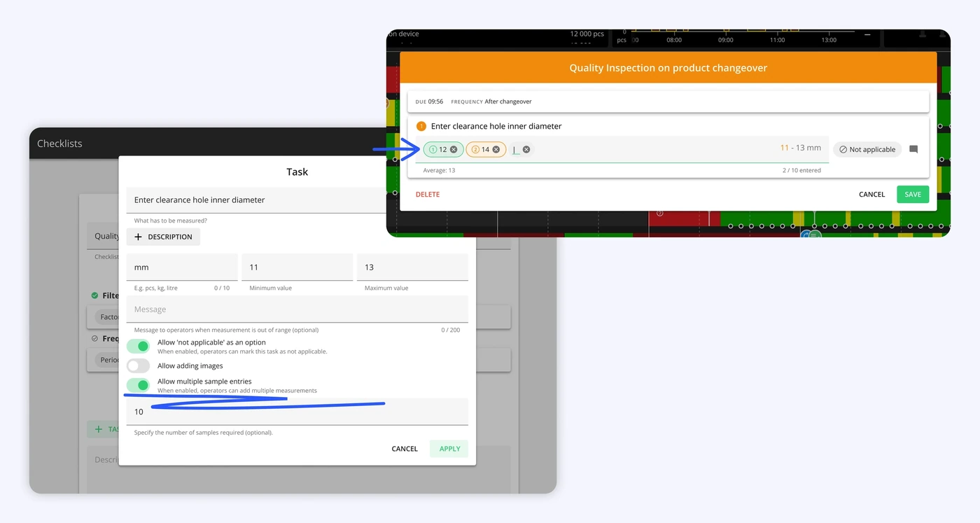Viewport: 980px width, 523px height.
Task: Cancel the quality inspection dialog
Action: click(871, 194)
